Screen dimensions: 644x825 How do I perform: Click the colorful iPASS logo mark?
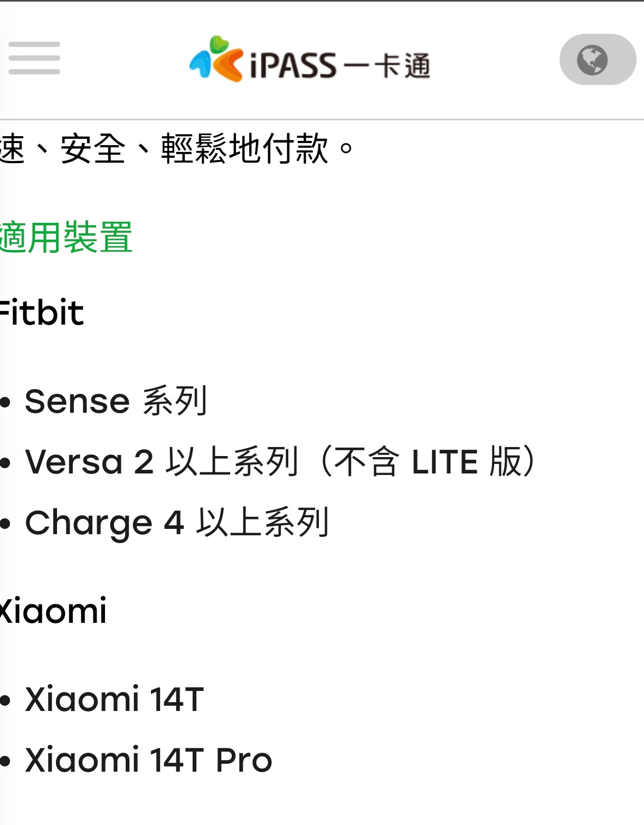(x=216, y=59)
